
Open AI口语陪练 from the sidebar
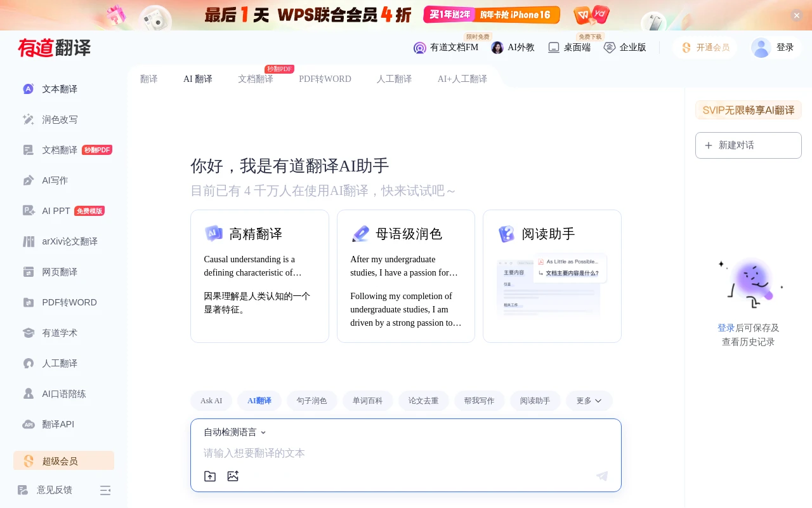pos(63,394)
